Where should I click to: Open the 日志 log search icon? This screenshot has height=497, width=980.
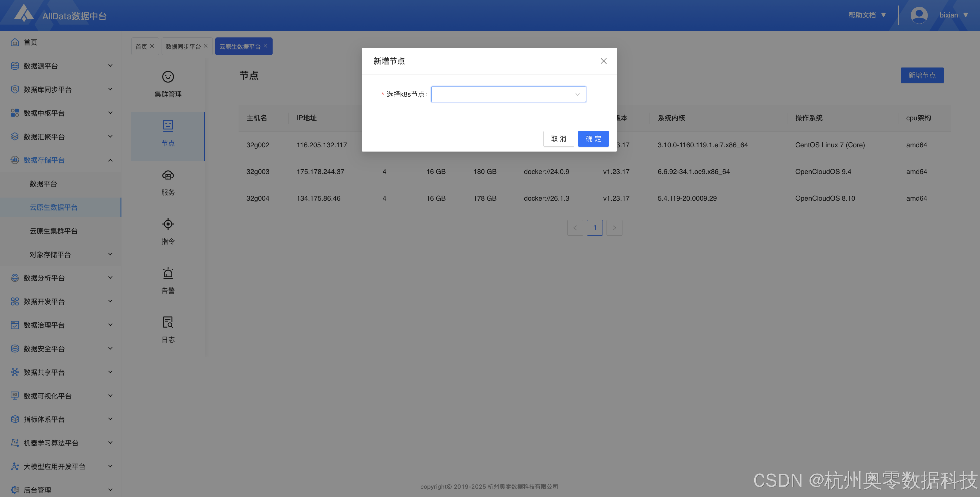point(168,322)
